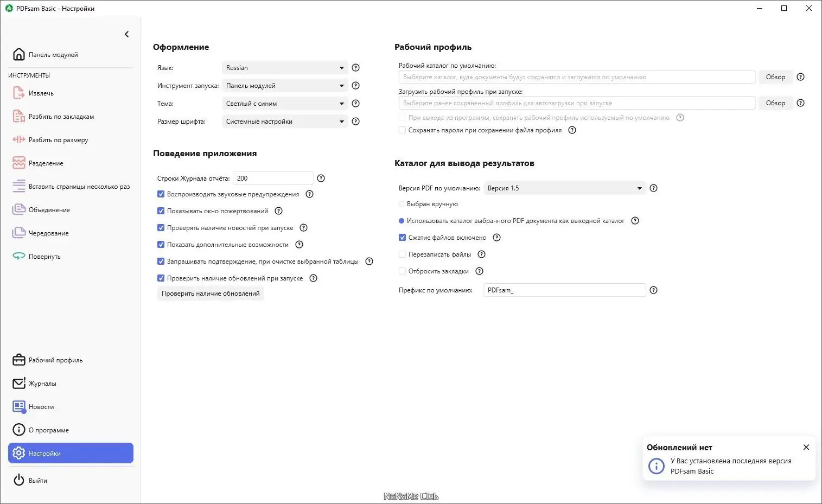Open О программе sidebar item

[49, 430]
